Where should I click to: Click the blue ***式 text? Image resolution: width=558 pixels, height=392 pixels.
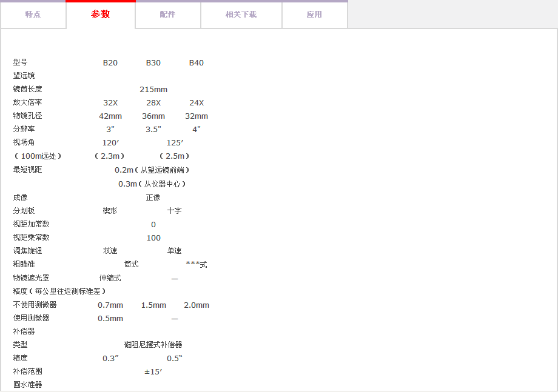click(197, 265)
